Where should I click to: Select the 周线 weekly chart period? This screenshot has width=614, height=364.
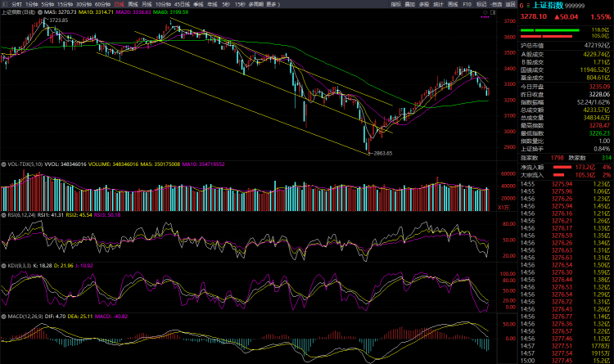coord(133,4)
